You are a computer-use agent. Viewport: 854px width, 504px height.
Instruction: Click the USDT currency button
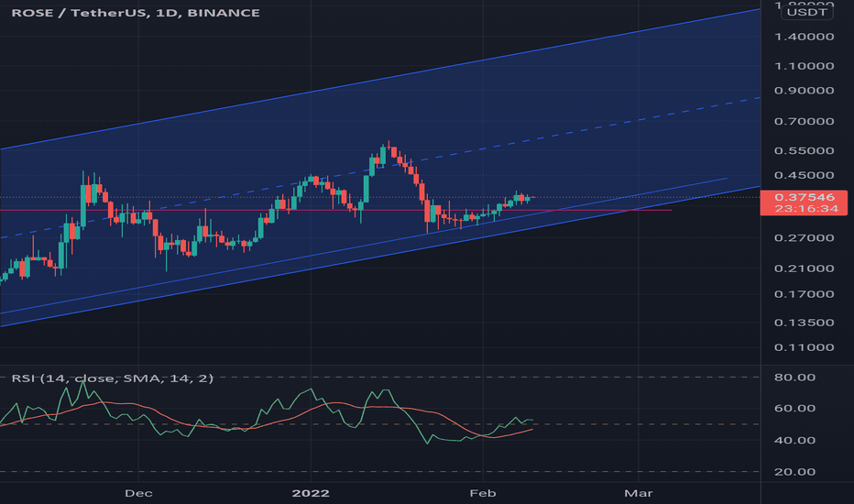pos(806,12)
